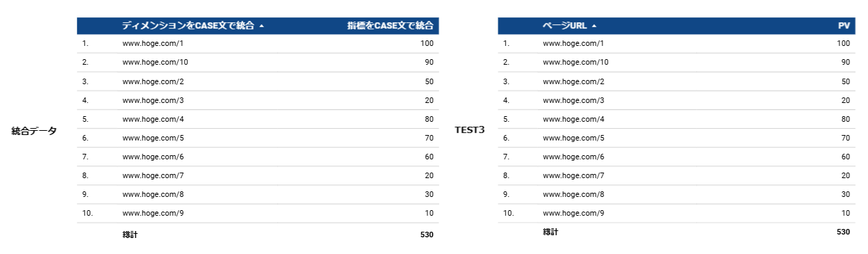Viewport: 868px width, 254px height.
Task: Select www.hoge.com/10 in right table
Action: click(x=575, y=62)
